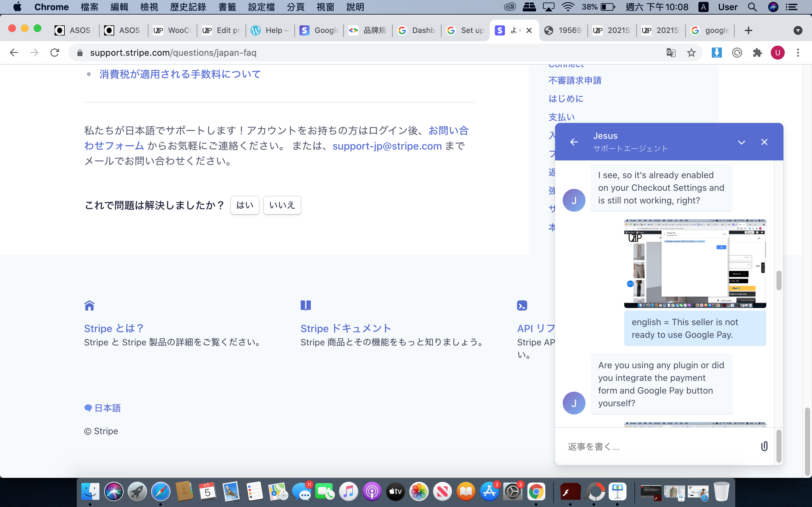Click the Google Translate icon in address bar

pyautogui.click(x=671, y=53)
